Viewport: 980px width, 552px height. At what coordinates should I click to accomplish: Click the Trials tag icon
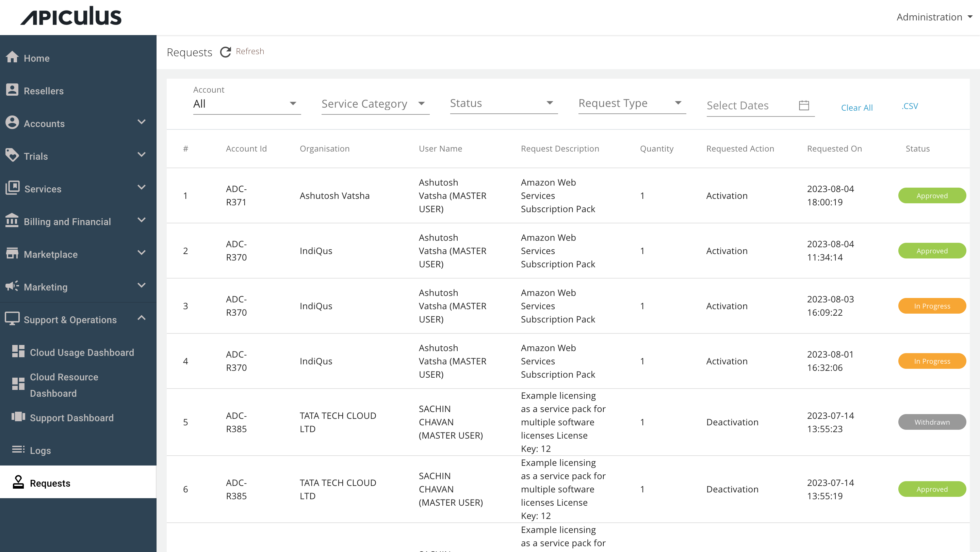pyautogui.click(x=12, y=155)
